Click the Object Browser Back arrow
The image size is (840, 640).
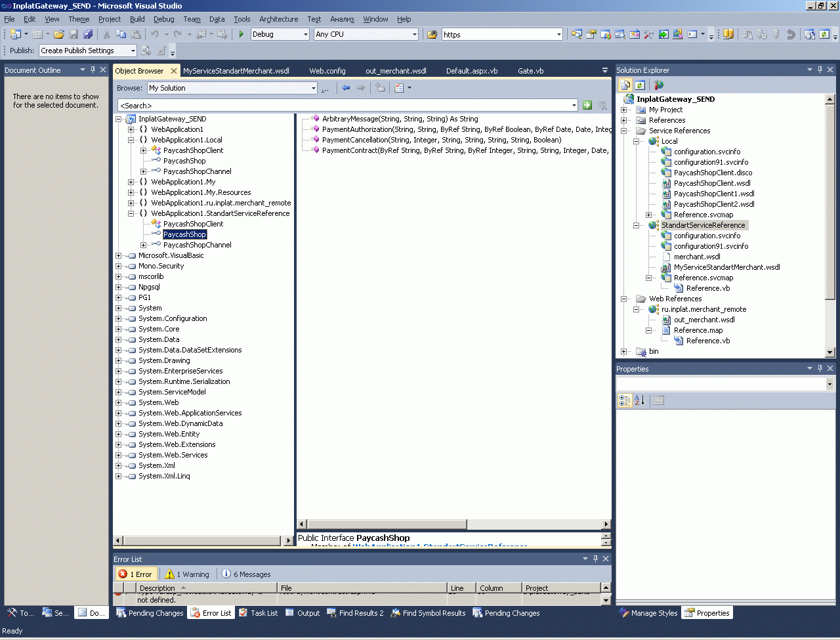[x=346, y=88]
